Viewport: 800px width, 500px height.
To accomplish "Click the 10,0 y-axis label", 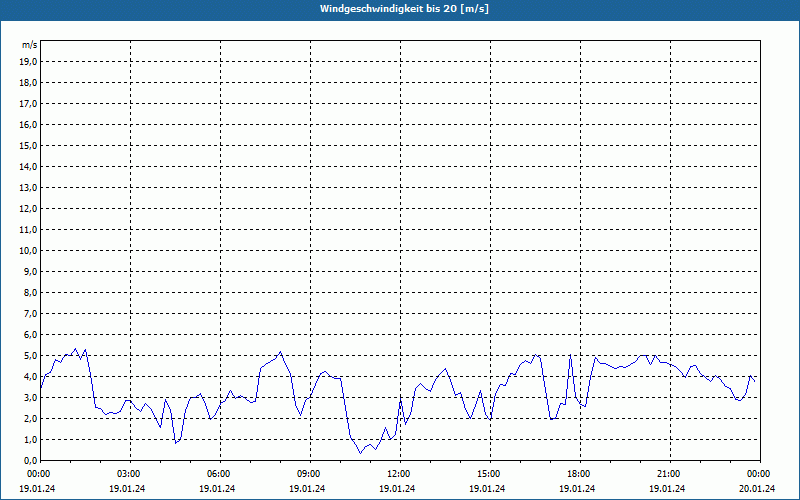I will (x=29, y=251).
